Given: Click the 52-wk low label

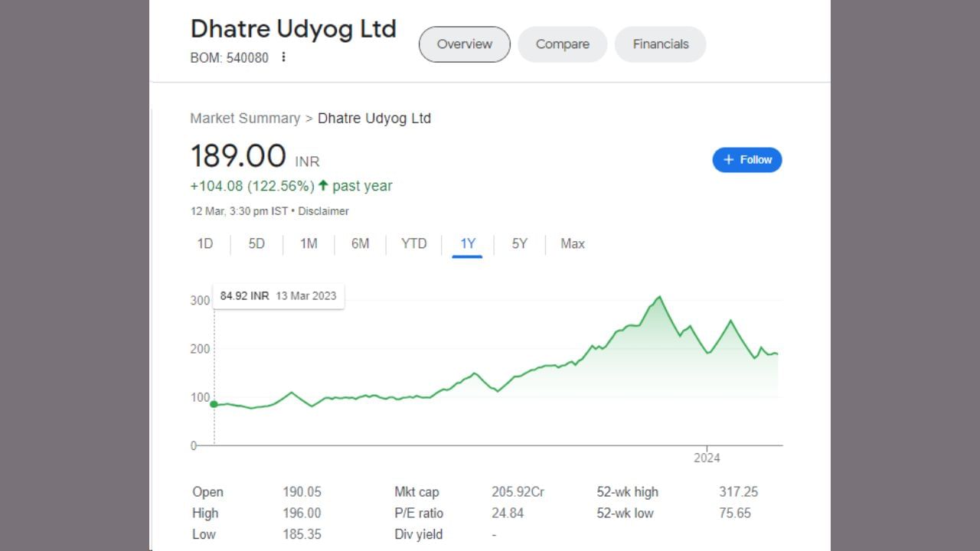Looking at the screenshot, I should tap(626, 514).
